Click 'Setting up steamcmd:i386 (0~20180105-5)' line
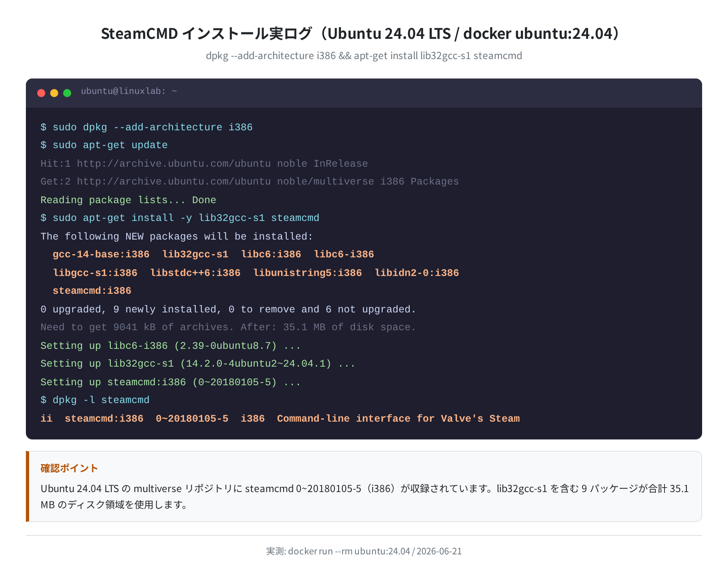The image size is (728, 573). click(171, 382)
